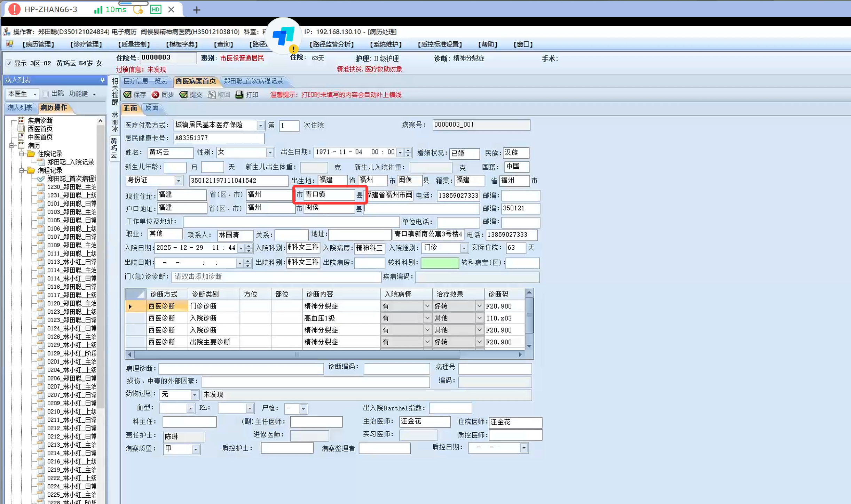
Task: Click the pin icon on 病人列表 panel
Action: 102,80
